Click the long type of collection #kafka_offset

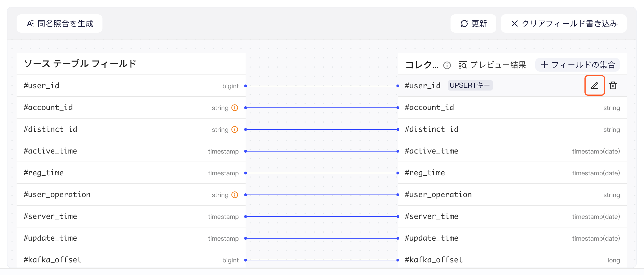tap(614, 260)
